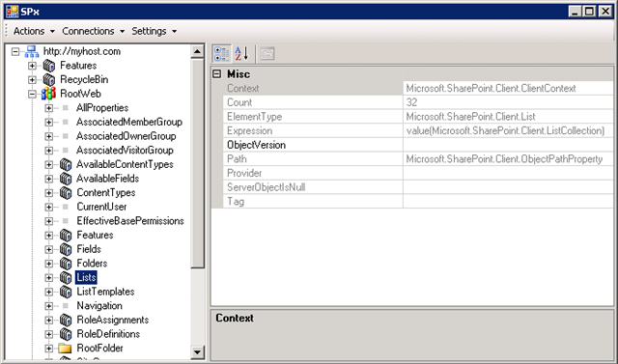Click the RootFolder yellow folder icon
Image resolution: width=618 pixels, height=364 pixels.
(65, 349)
